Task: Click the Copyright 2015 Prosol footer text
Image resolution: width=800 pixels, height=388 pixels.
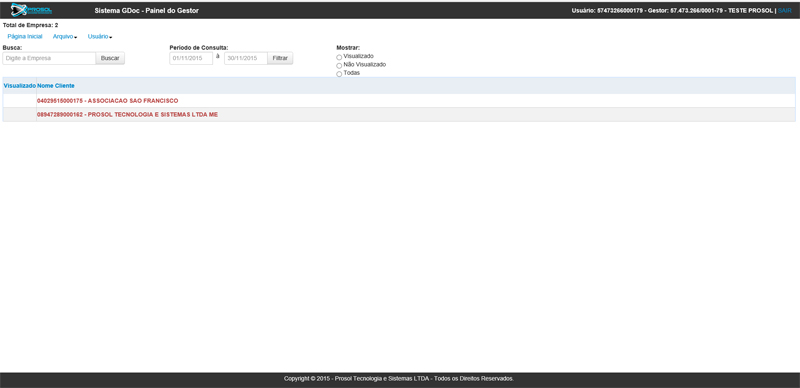Action: [399, 379]
